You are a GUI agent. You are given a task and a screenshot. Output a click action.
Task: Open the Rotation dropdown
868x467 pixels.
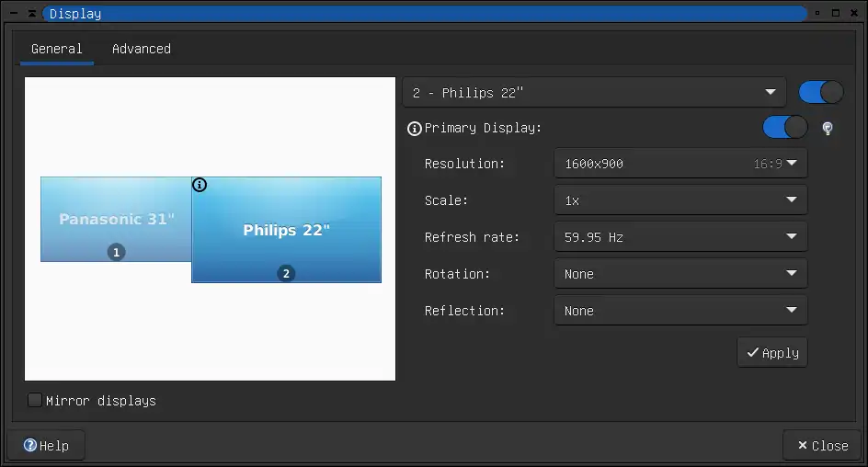(x=680, y=273)
